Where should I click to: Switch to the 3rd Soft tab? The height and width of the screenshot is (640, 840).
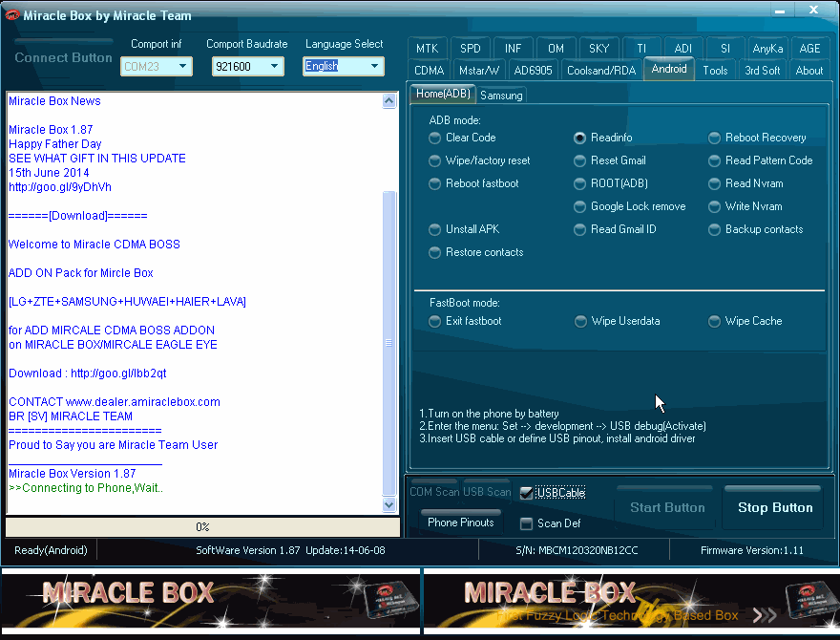(763, 71)
